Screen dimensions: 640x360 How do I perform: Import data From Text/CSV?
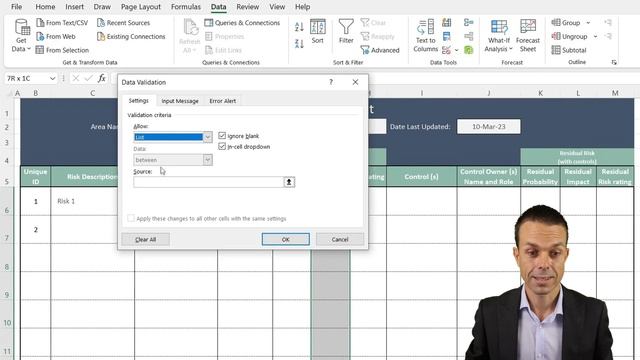(62, 23)
